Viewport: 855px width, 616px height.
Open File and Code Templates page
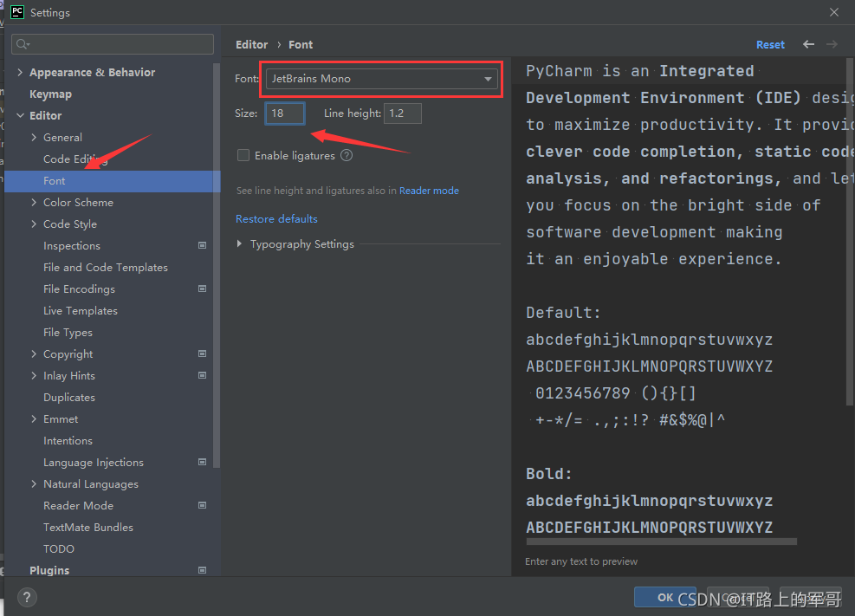tap(105, 267)
